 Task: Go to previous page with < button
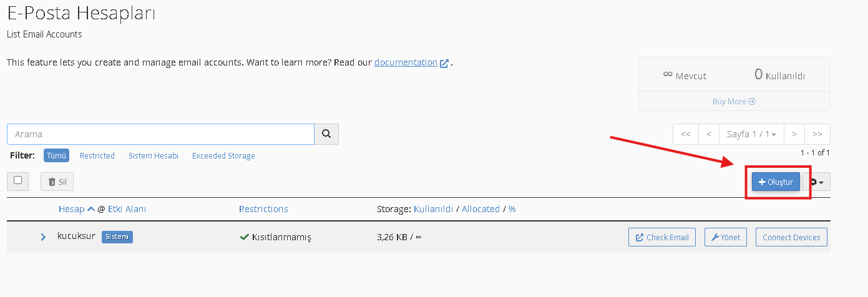tap(708, 134)
